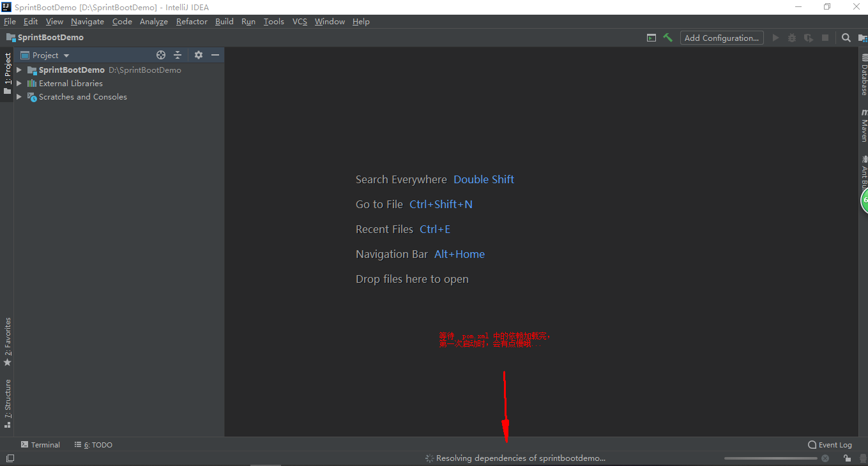
Task: Click the D:\SprintBootDemo path text
Action: tap(145, 70)
